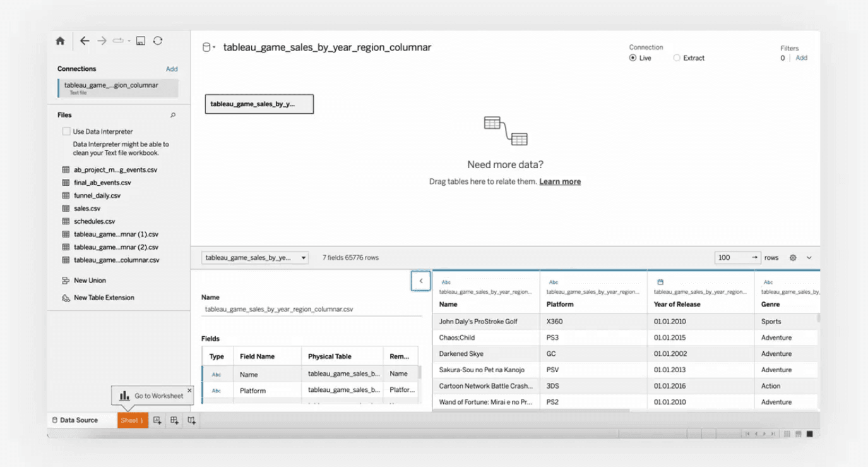This screenshot has height=467, width=868.
Task: Click Abc type icon in Platform field row
Action: click(x=217, y=391)
